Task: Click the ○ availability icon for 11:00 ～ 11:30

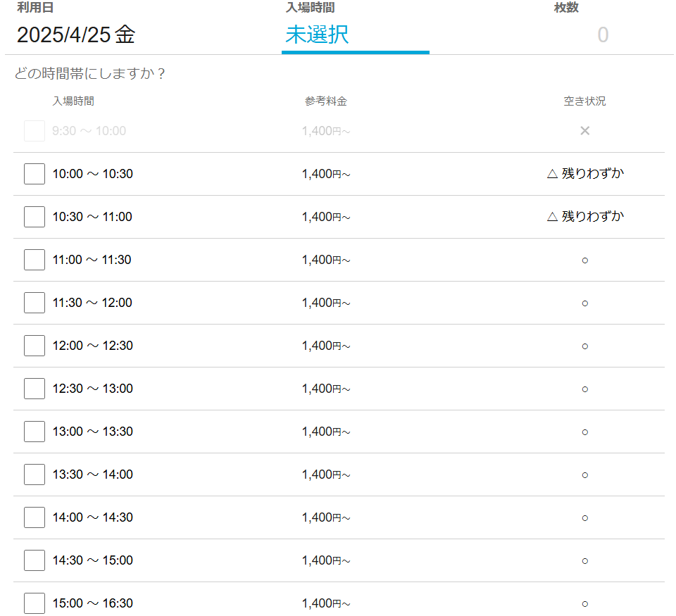Action: (584, 260)
